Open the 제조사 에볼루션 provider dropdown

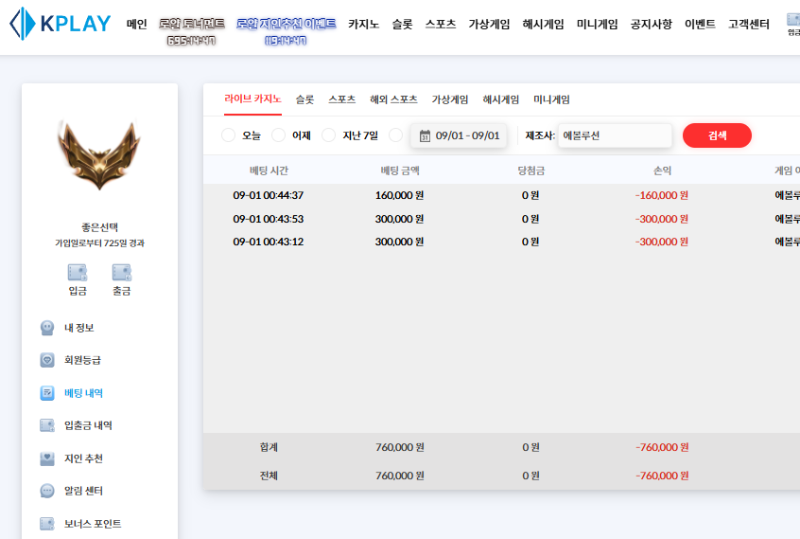click(615, 136)
